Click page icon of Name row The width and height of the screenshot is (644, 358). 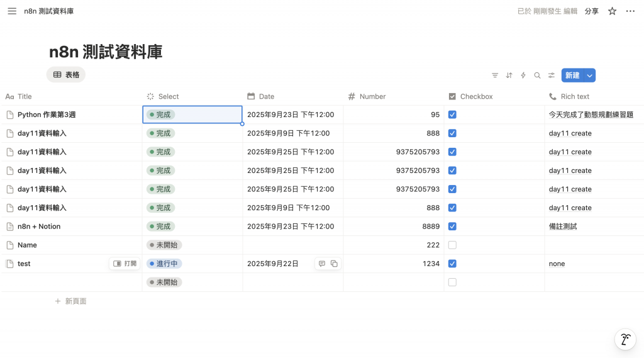[10, 245]
